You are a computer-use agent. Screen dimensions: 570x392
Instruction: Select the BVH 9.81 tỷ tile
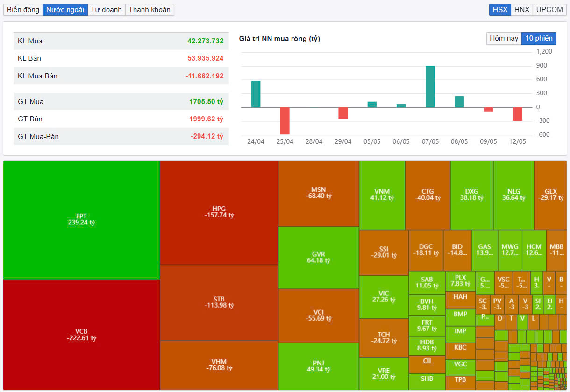[x=427, y=305]
